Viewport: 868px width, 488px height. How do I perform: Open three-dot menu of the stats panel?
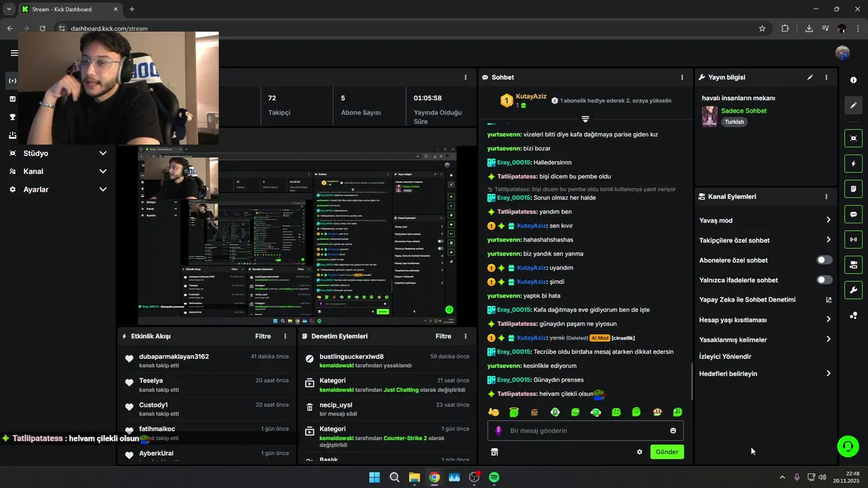465,77
